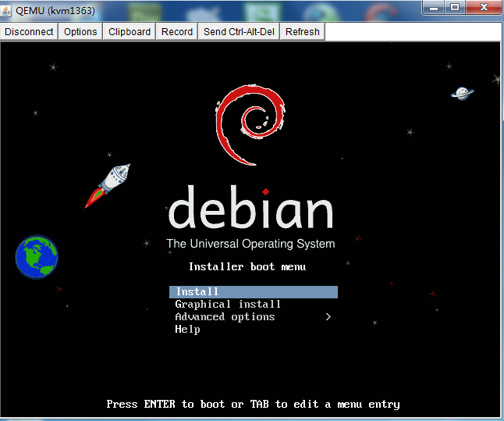Refresh the QEMU console view
Viewport: 504px width, 421px height.
(303, 32)
